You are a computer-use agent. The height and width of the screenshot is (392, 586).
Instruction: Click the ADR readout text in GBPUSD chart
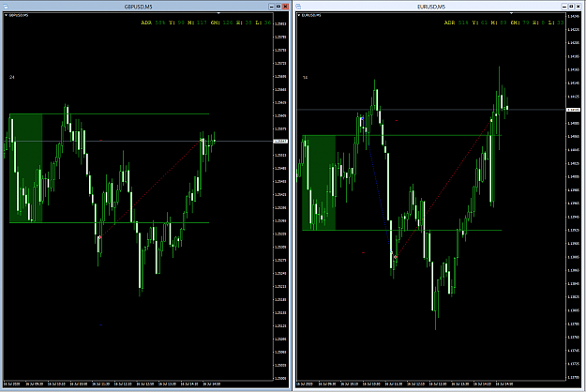click(x=206, y=23)
